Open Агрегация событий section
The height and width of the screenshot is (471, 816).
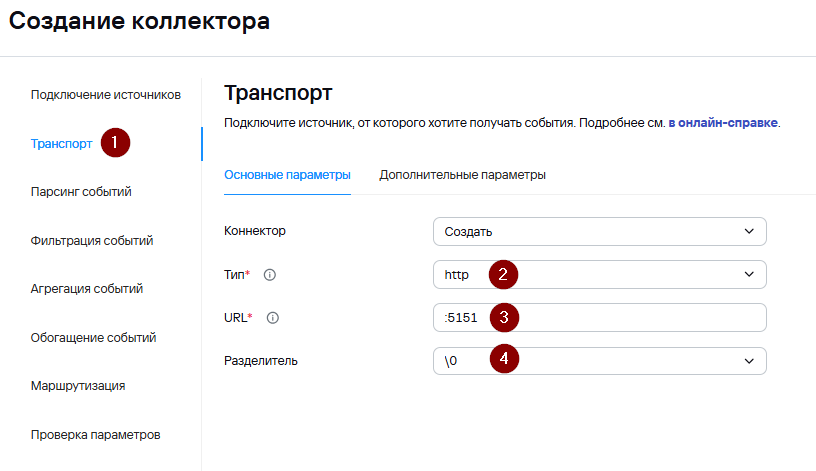click(87, 289)
